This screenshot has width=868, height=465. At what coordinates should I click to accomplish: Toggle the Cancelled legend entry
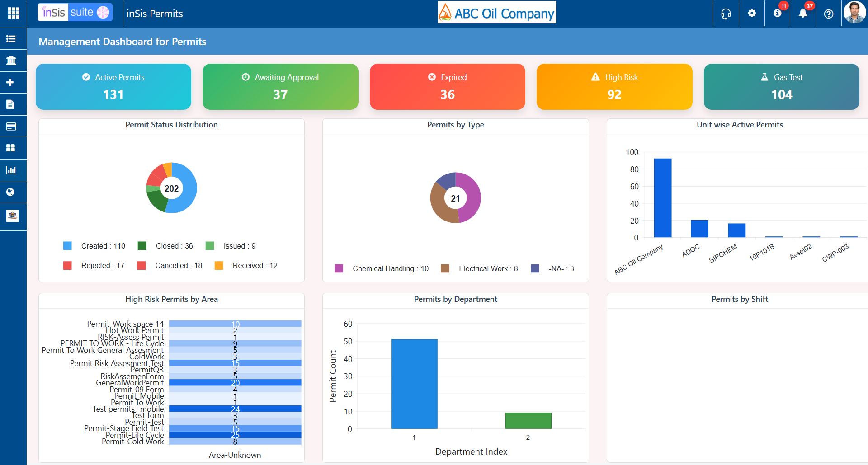(x=170, y=265)
